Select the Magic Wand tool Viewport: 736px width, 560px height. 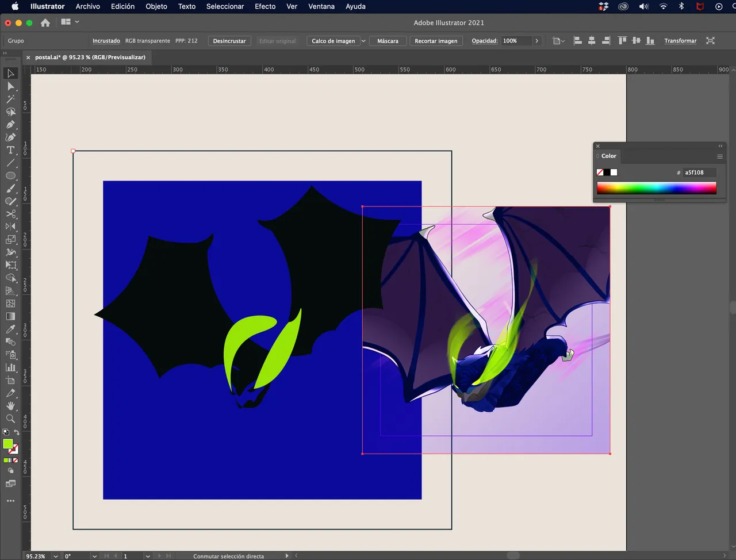pos(10,99)
